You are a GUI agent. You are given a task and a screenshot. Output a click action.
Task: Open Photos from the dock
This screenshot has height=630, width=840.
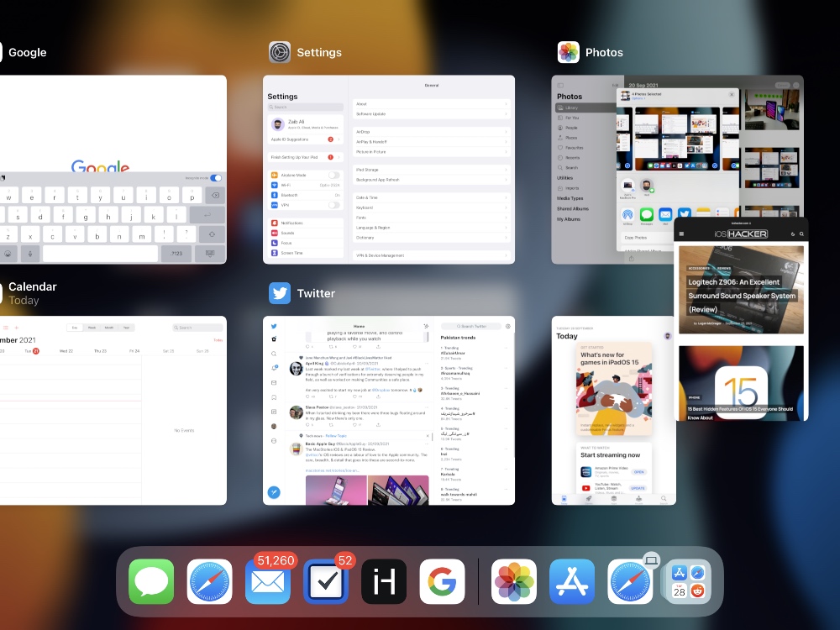tap(514, 581)
